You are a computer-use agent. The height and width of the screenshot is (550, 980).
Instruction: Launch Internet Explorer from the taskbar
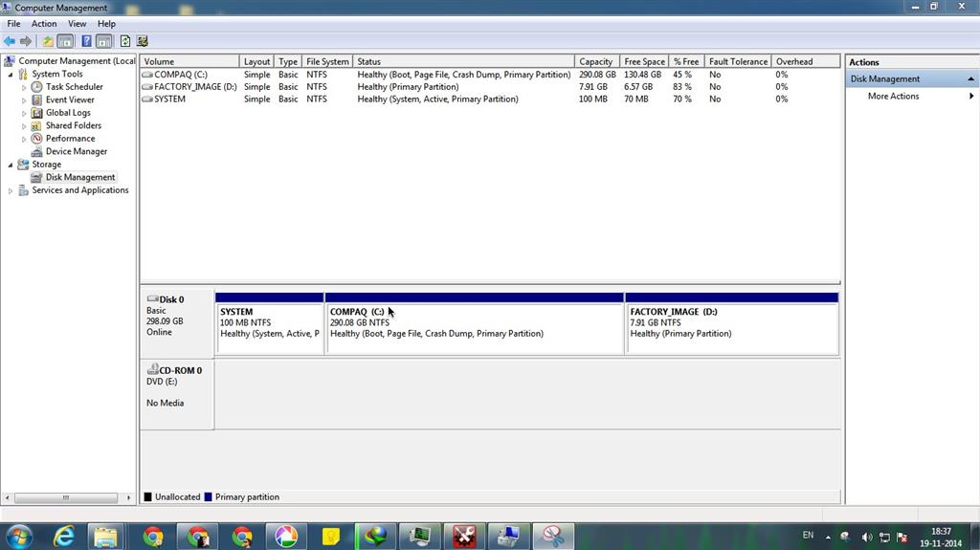click(x=64, y=537)
